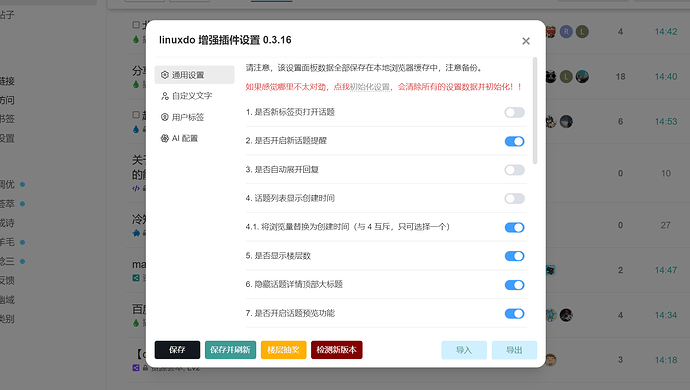Screen dimensions: 690x390
Task: Click the settings panel vertical scrollbar
Action: 535,111
